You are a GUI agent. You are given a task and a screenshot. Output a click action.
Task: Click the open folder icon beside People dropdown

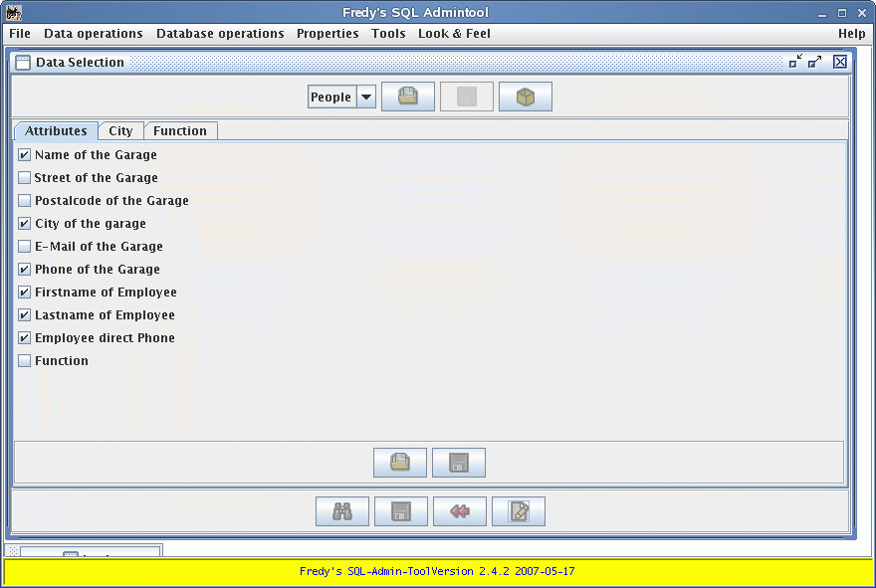click(407, 97)
